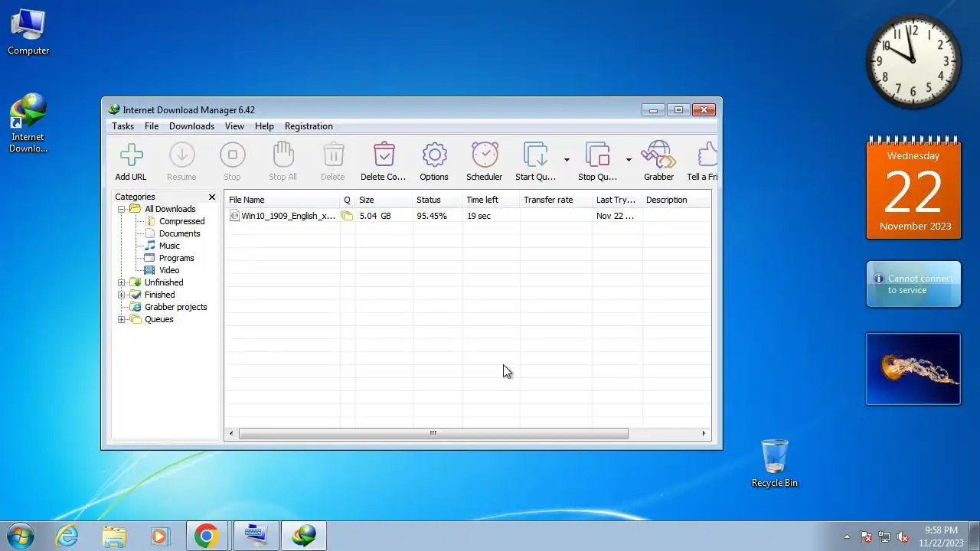Click the Stop All hand icon
This screenshot has width=980, height=551.
tap(283, 155)
